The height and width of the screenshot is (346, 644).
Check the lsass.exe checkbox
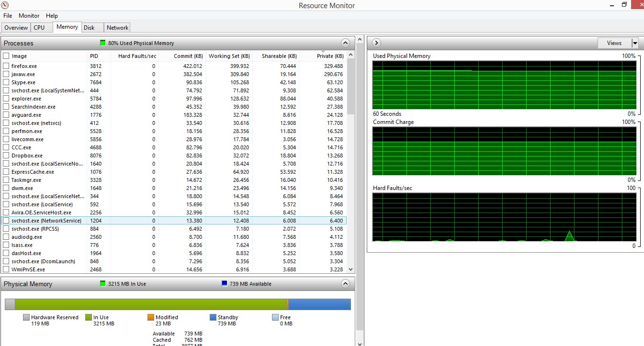6,245
